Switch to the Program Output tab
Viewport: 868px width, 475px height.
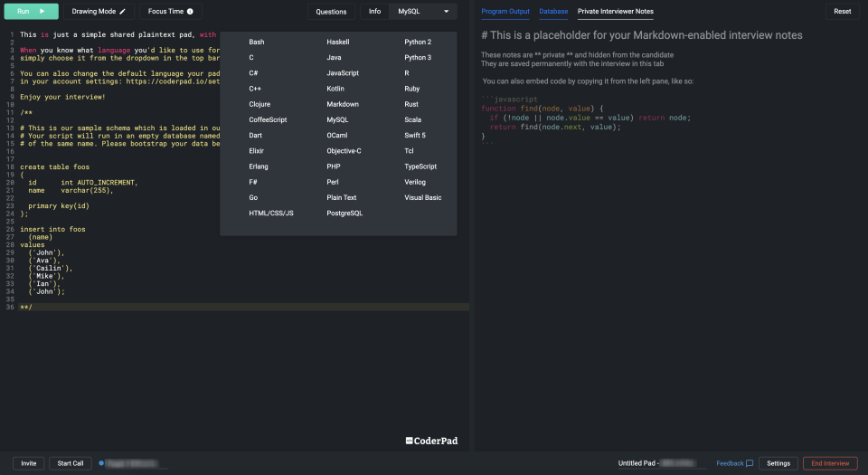coord(505,11)
